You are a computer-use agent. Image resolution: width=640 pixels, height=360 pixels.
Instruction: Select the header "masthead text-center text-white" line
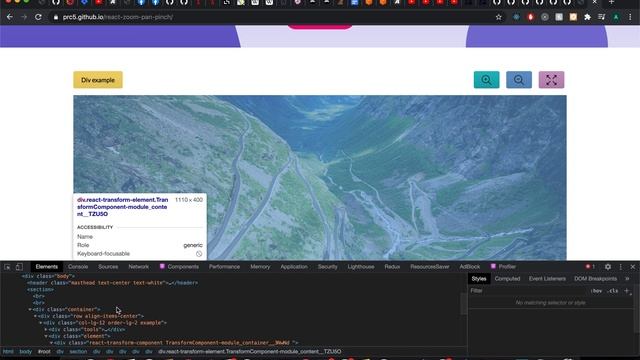coord(112,283)
